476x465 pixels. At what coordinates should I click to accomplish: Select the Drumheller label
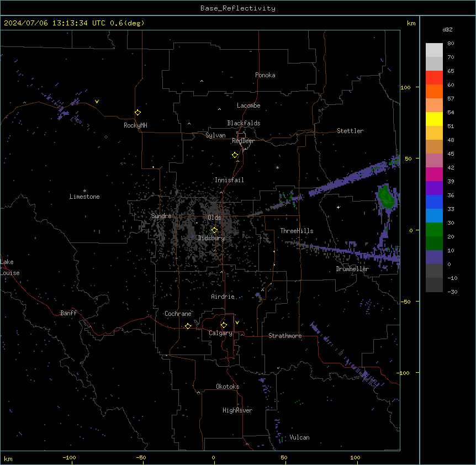352,269
